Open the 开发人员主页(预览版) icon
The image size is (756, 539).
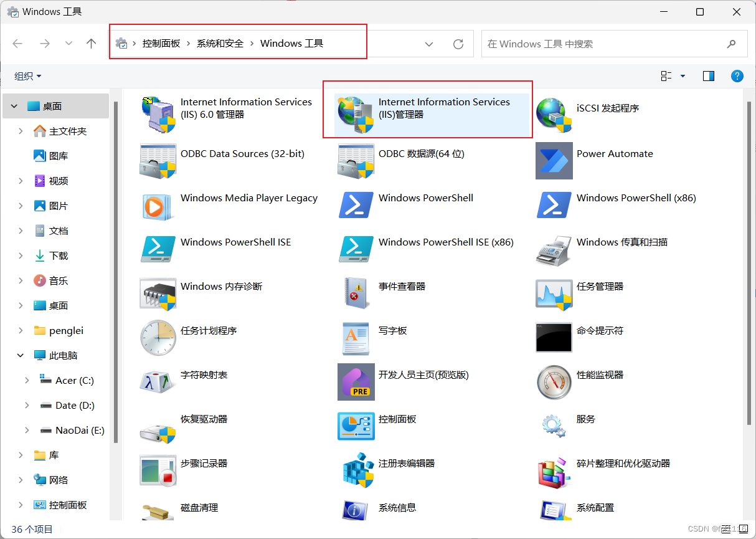pos(356,381)
